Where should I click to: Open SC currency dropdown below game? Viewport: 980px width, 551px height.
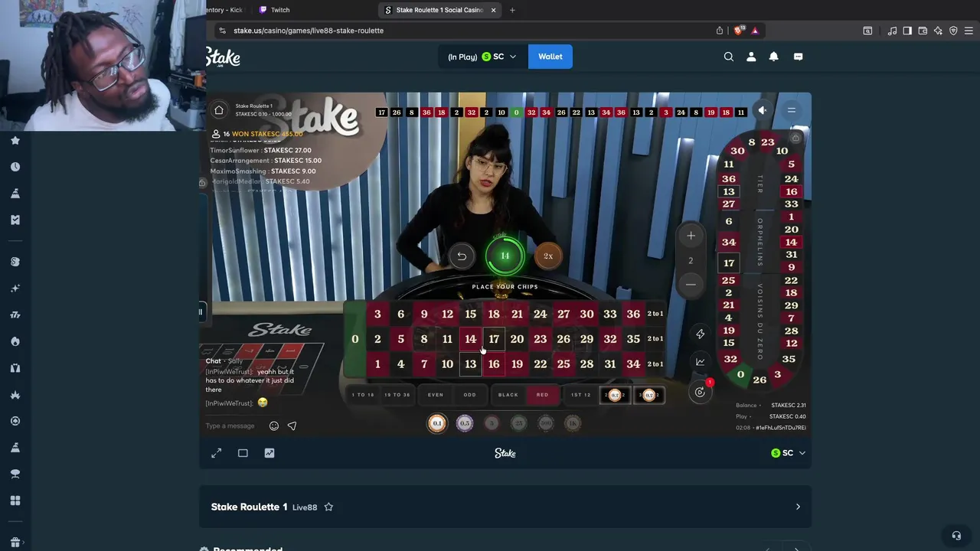(789, 453)
